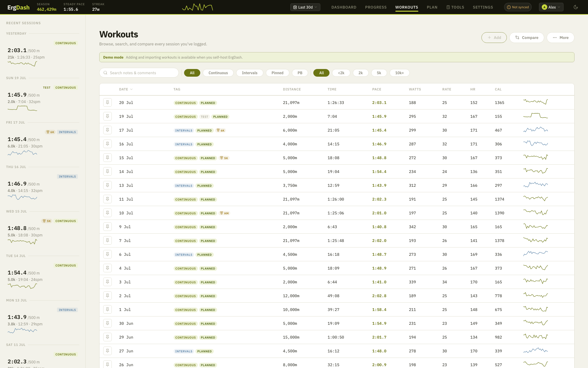
Task: Filter to 10k+ distance workouts
Action: tap(399, 73)
